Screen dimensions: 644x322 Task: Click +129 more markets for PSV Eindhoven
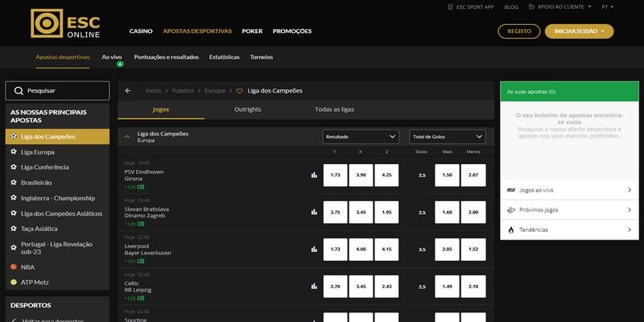(134, 188)
